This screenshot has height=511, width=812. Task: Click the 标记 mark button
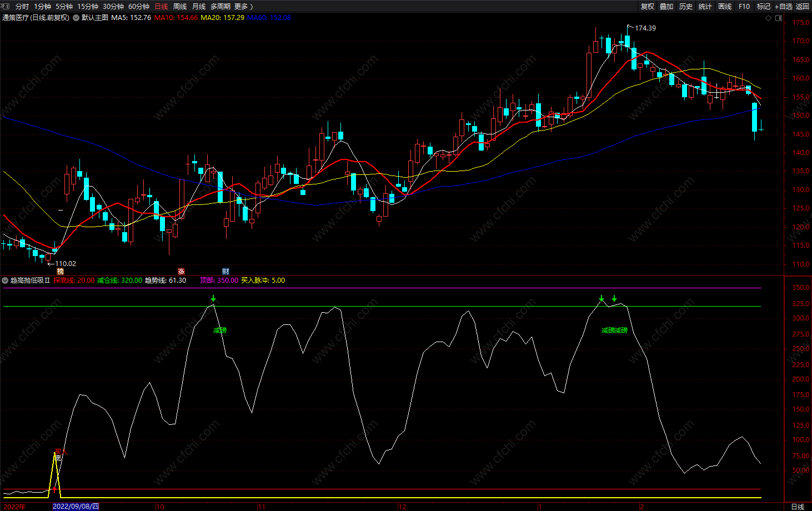764,7
